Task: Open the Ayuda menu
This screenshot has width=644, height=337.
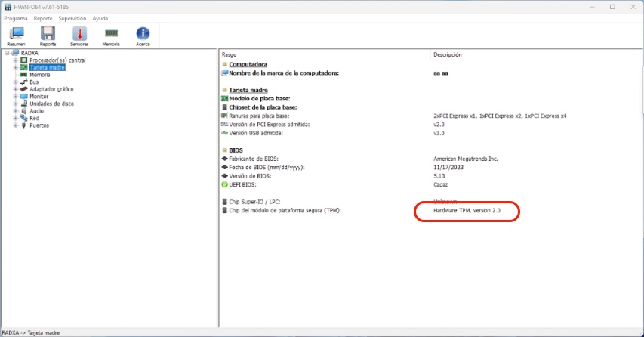Action: 100,18
